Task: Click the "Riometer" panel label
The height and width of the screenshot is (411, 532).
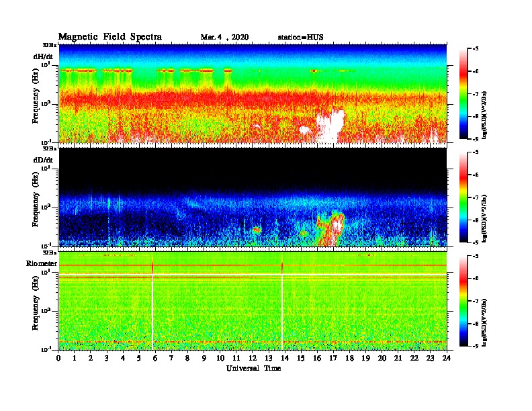Action: click(x=42, y=263)
